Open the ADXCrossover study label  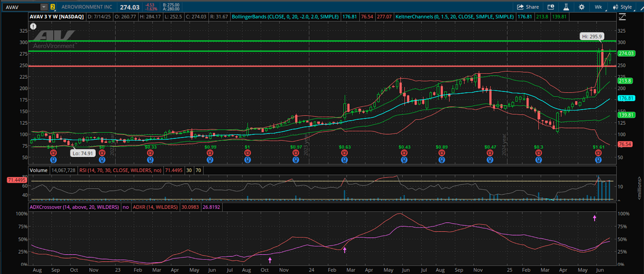pos(74,207)
